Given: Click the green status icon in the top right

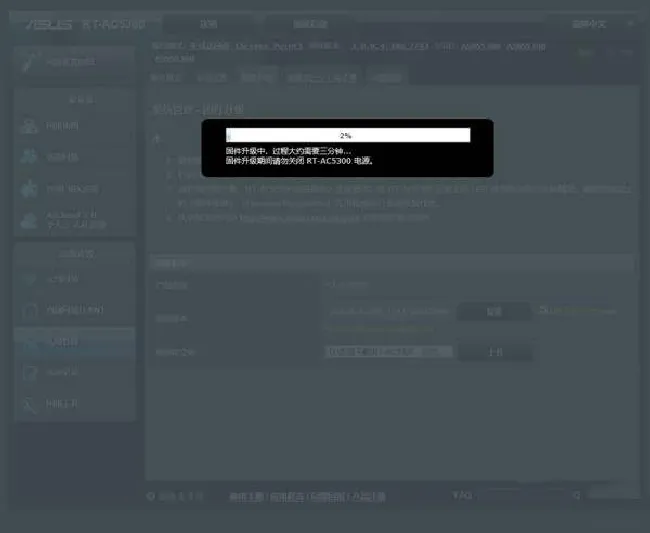Looking at the screenshot, I should pyautogui.click(x=584, y=53).
